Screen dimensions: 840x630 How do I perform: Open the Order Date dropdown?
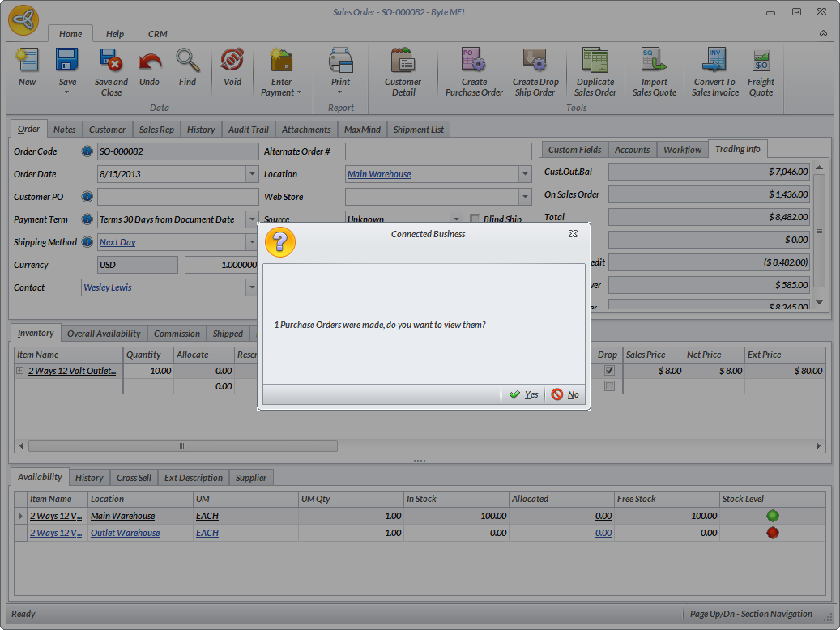coord(251,174)
